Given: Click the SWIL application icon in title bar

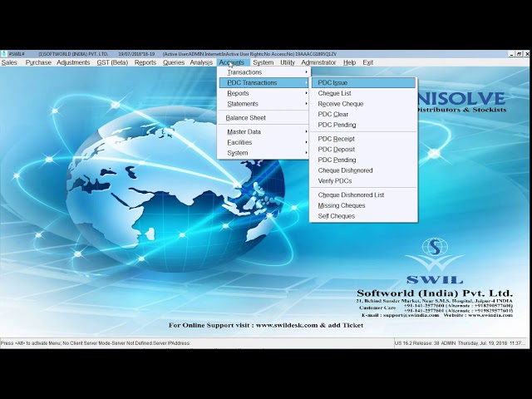Looking at the screenshot, I should (3, 54).
